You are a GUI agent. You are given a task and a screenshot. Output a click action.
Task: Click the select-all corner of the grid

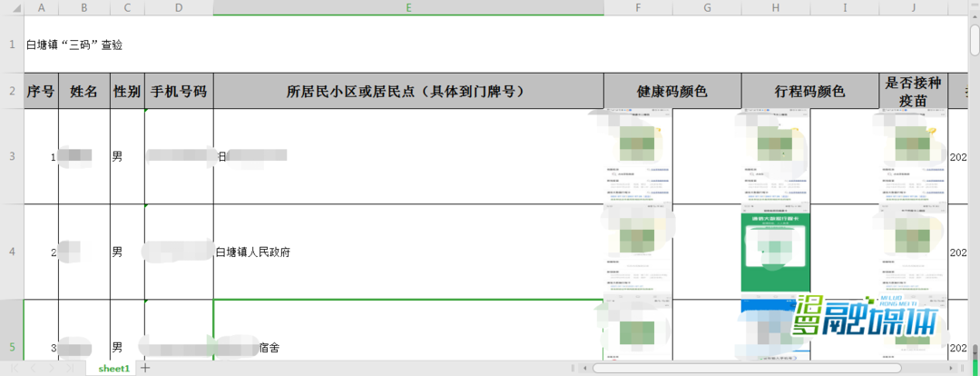point(11,7)
